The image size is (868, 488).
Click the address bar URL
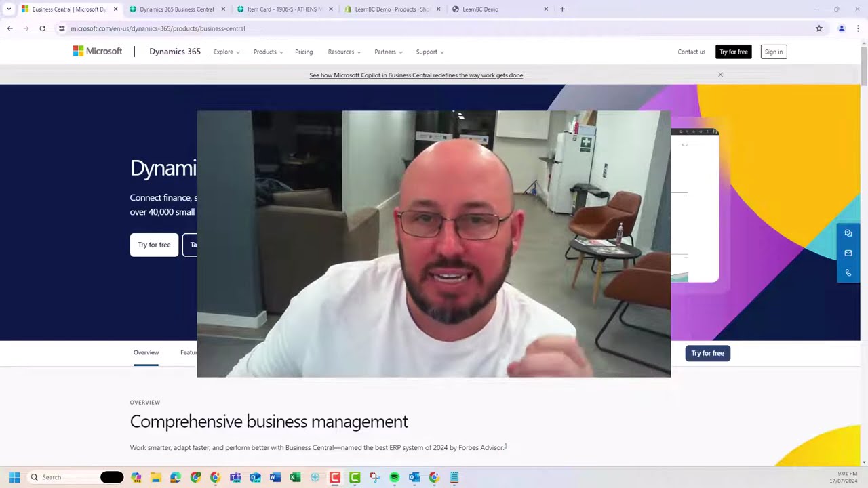tap(158, 28)
